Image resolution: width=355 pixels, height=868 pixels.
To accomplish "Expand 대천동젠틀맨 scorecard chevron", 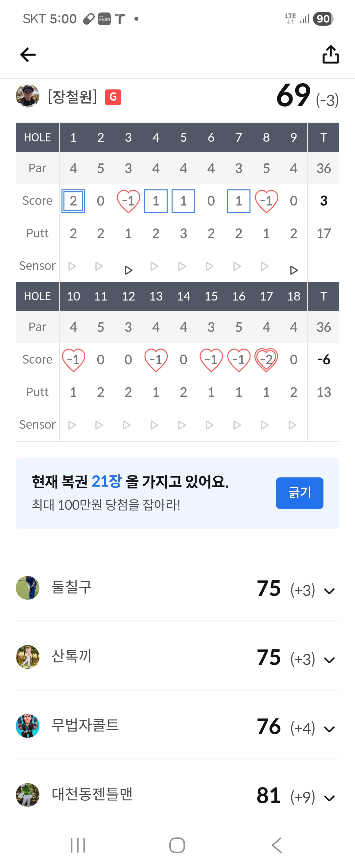I will (329, 798).
